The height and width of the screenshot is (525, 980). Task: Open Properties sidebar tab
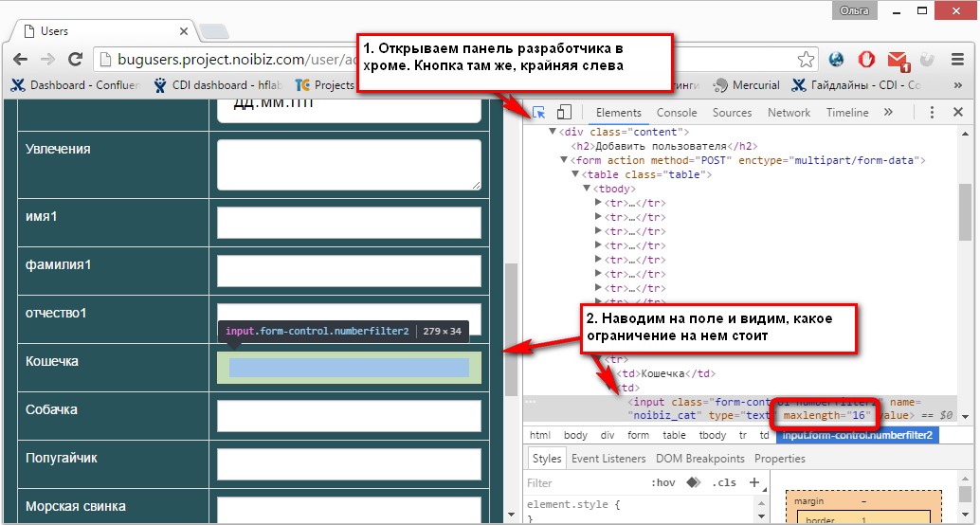click(780, 458)
